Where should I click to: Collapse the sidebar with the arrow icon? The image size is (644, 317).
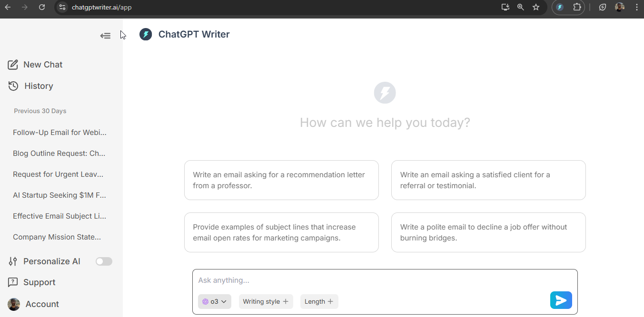105,36
